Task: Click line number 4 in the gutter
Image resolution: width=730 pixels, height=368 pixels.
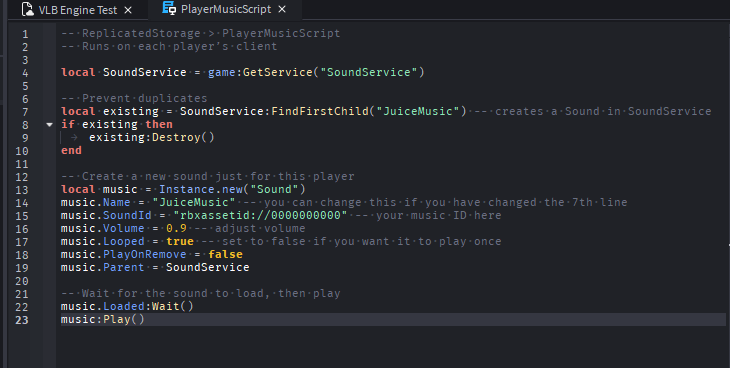Action: tap(25, 73)
